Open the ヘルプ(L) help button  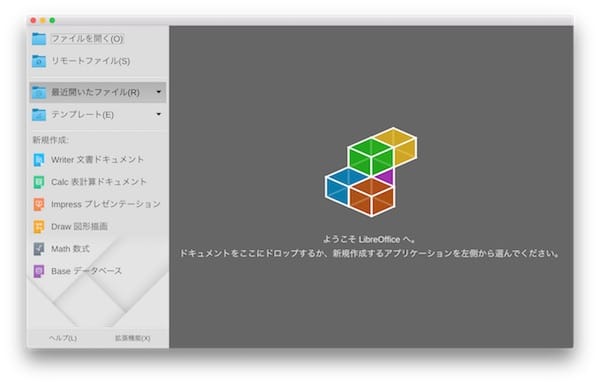pyautogui.click(x=63, y=338)
